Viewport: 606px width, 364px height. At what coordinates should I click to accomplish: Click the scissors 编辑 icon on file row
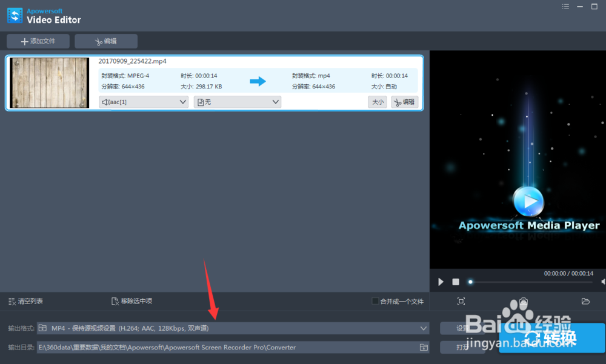pos(404,102)
